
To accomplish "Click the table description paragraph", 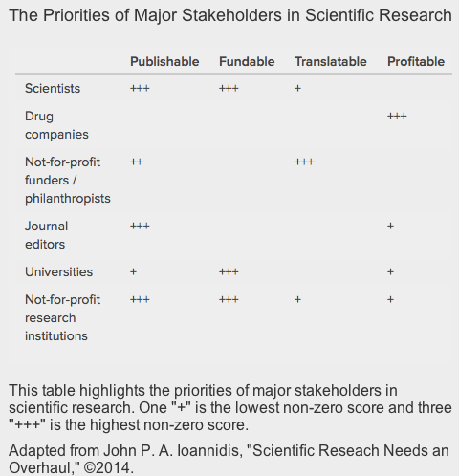I will tap(230, 408).
